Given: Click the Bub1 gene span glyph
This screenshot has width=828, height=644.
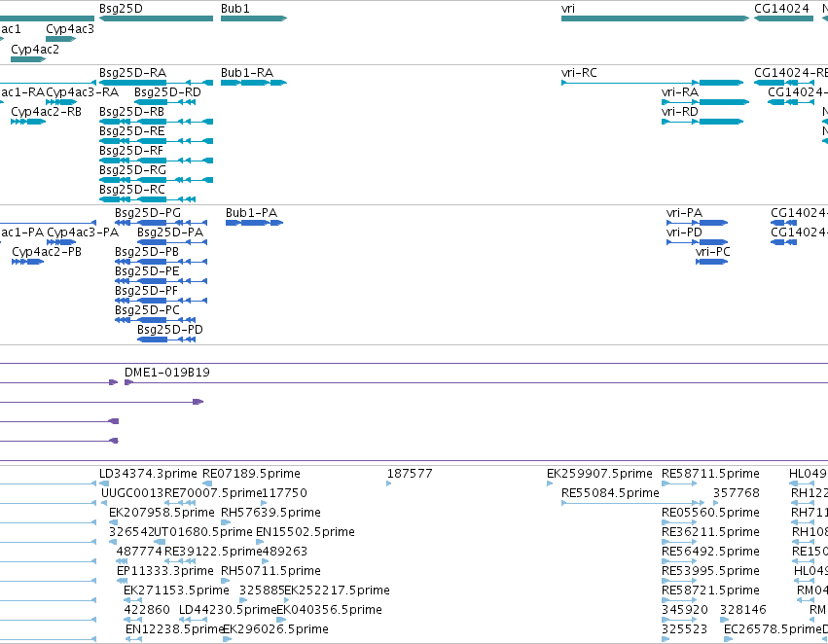Looking at the screenshot, I should (x=254, y=18).
